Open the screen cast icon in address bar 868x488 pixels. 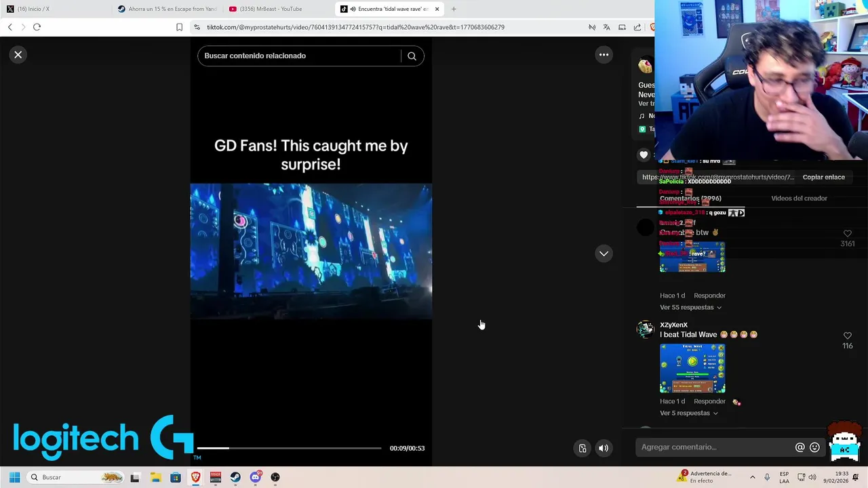coord(622,27)
